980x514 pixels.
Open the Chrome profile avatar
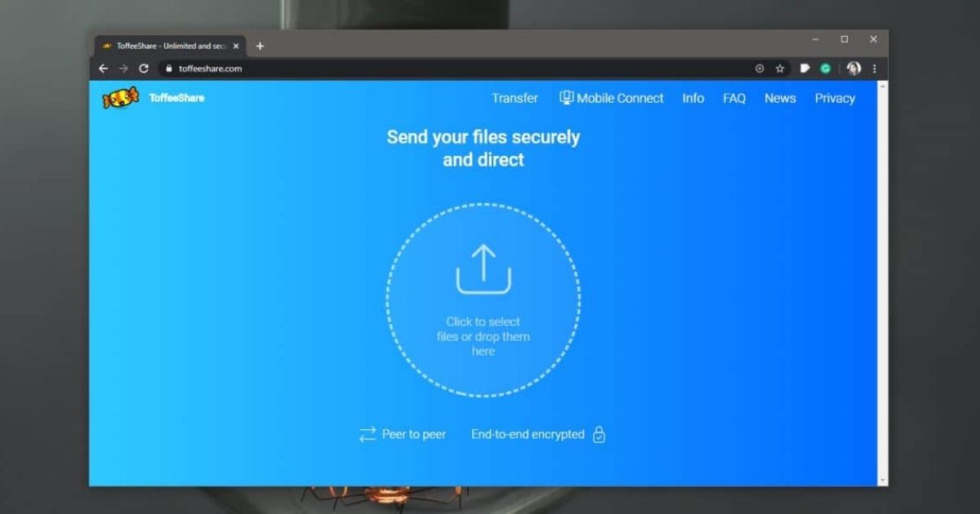[x=853, y=69]
